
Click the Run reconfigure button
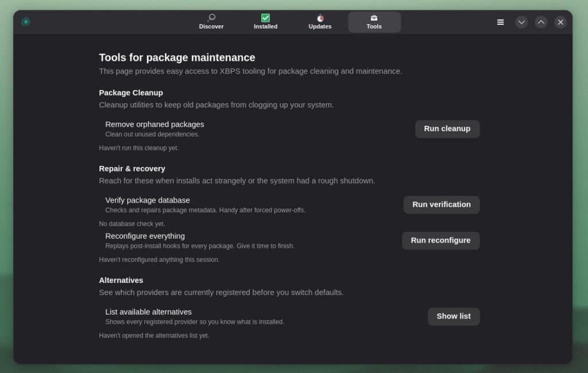click(440, 240)
